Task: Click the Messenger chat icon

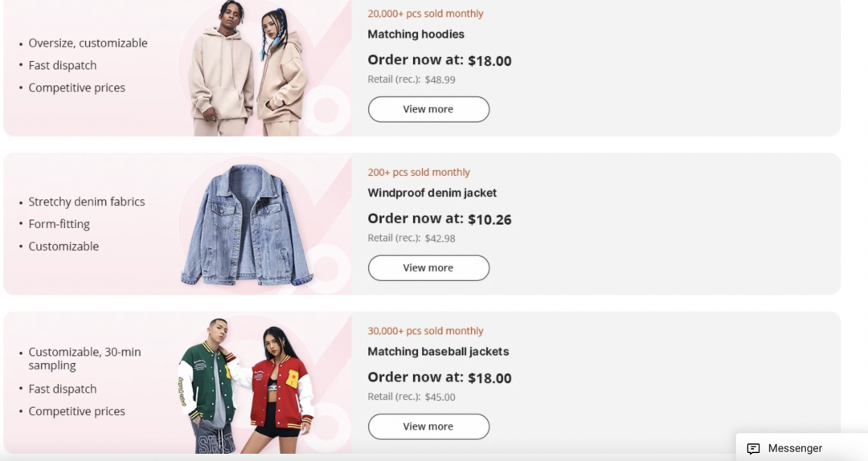Action: [753, 448]
